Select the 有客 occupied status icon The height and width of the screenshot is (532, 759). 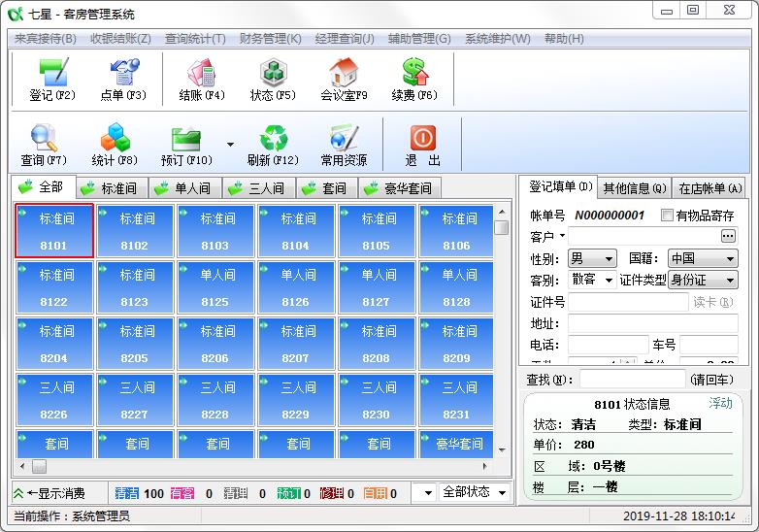click(182, 493)
